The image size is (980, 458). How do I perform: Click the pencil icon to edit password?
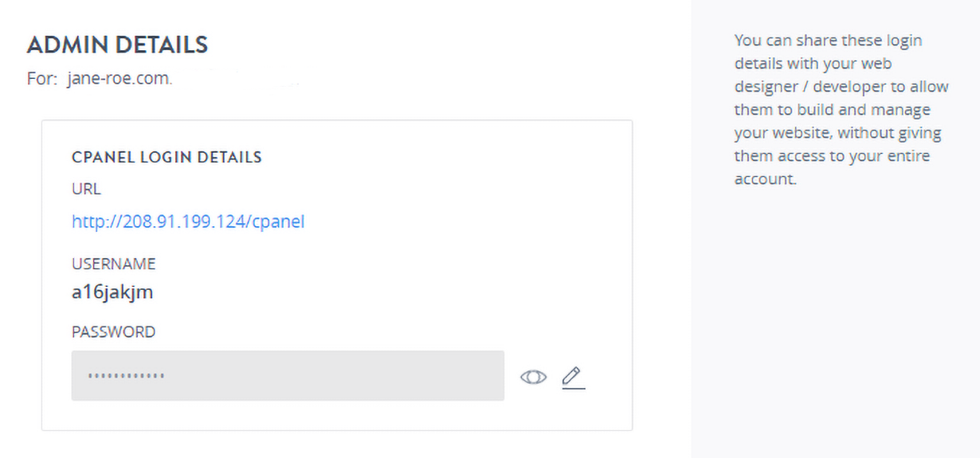click(x=571, y=376)
